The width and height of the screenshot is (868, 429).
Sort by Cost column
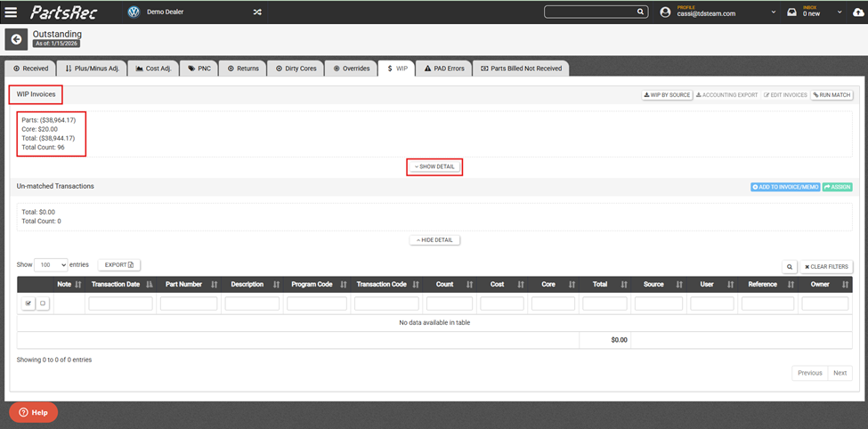pyautogui.click(x=521, y=285)
